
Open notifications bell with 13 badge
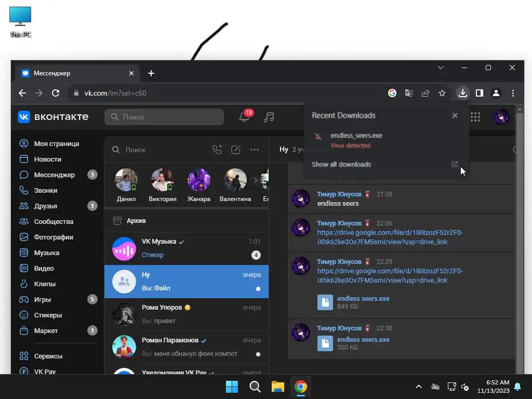pos(245,116)
